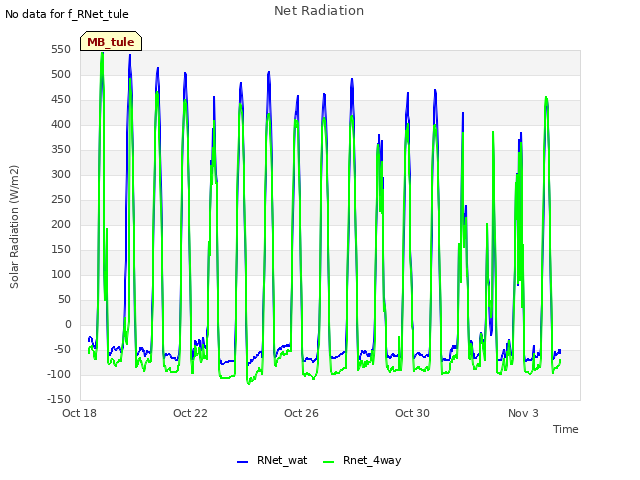Viewport: 640px width, 480px height.
Task: Click the 300 y-axis tick label
Action: [x=61, y=175]
